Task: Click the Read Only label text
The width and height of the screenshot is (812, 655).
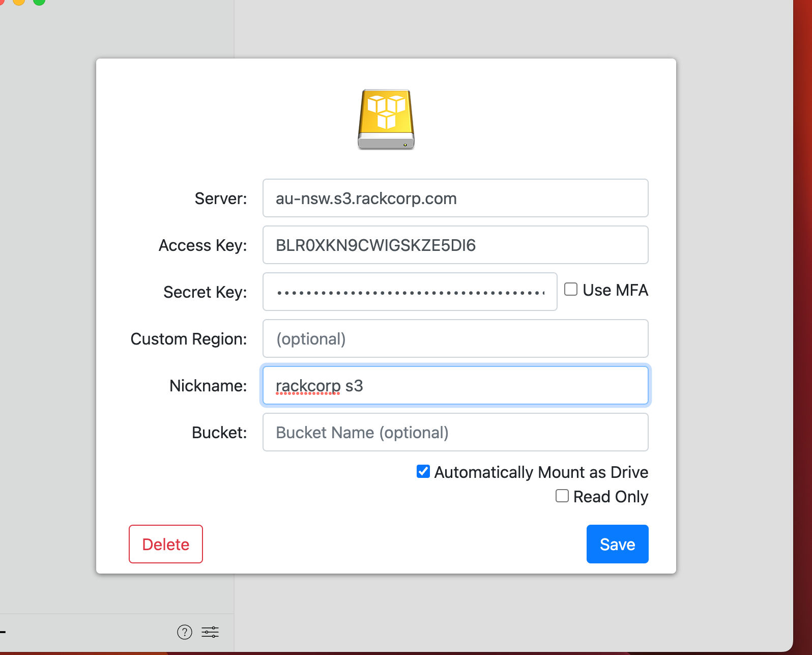Action: pyautogui.click(x=611, y=497)
